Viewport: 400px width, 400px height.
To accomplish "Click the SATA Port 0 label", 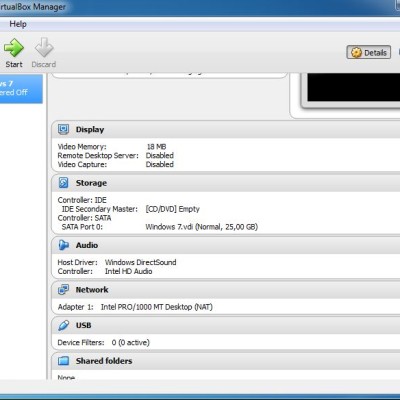I will pos(82,227).
